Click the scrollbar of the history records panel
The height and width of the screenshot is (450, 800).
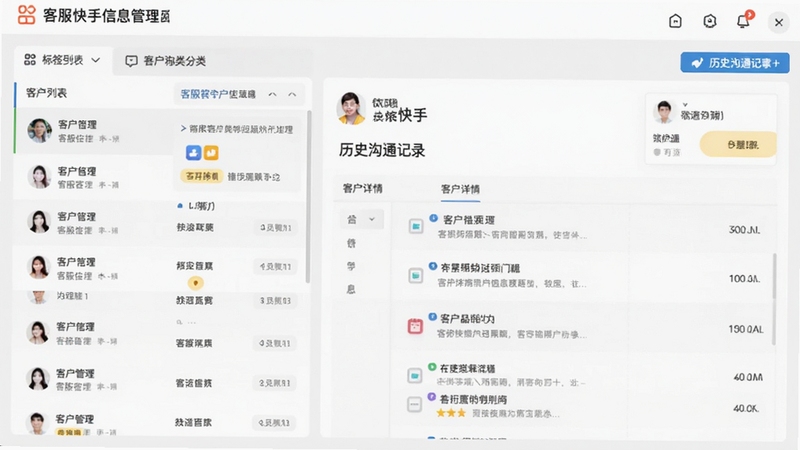click(x=774, y=299)
